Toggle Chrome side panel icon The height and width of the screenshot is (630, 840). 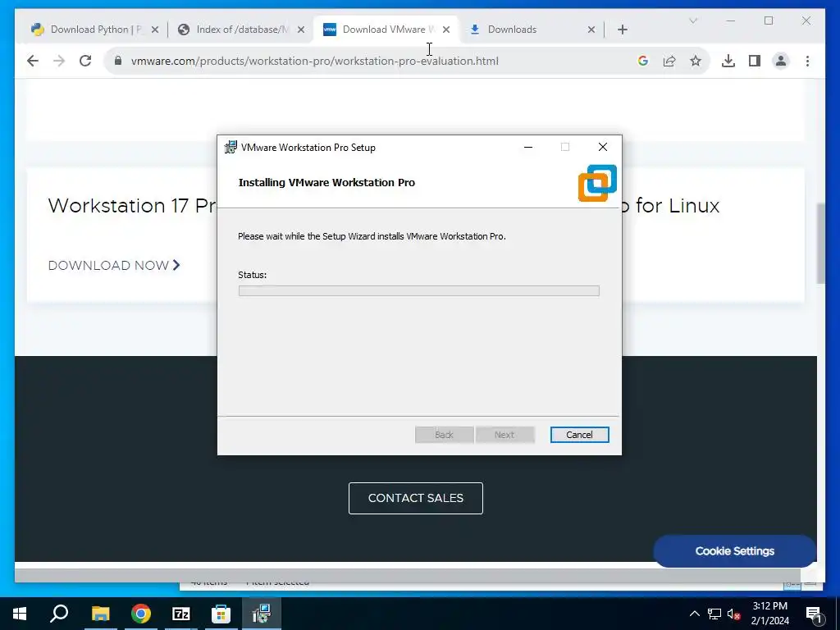755,61
